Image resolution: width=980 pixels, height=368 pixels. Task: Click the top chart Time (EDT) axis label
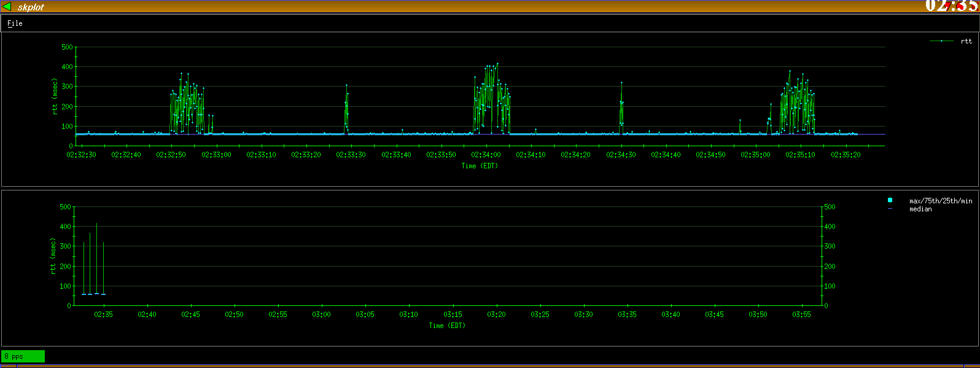(480, 166)
